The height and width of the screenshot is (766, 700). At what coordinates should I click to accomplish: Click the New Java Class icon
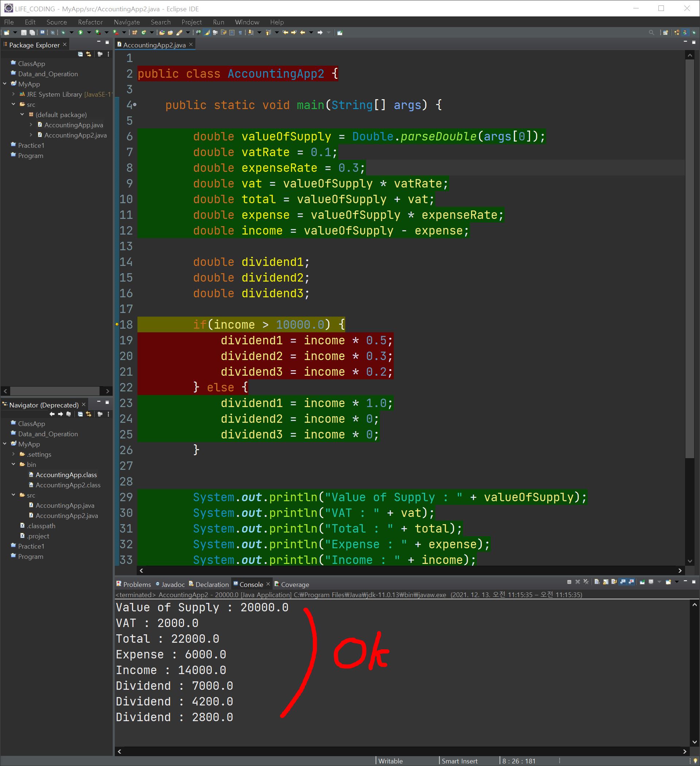(x=144, y=33)
